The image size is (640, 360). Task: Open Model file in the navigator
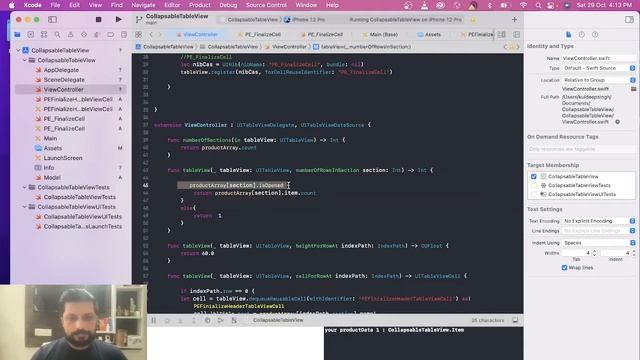pos(52,178)
